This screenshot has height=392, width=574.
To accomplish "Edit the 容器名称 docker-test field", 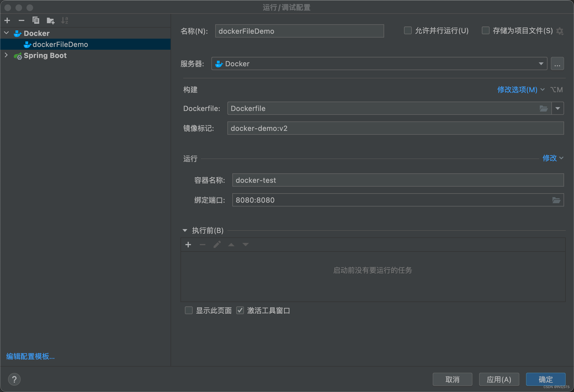I will point(398,180).
